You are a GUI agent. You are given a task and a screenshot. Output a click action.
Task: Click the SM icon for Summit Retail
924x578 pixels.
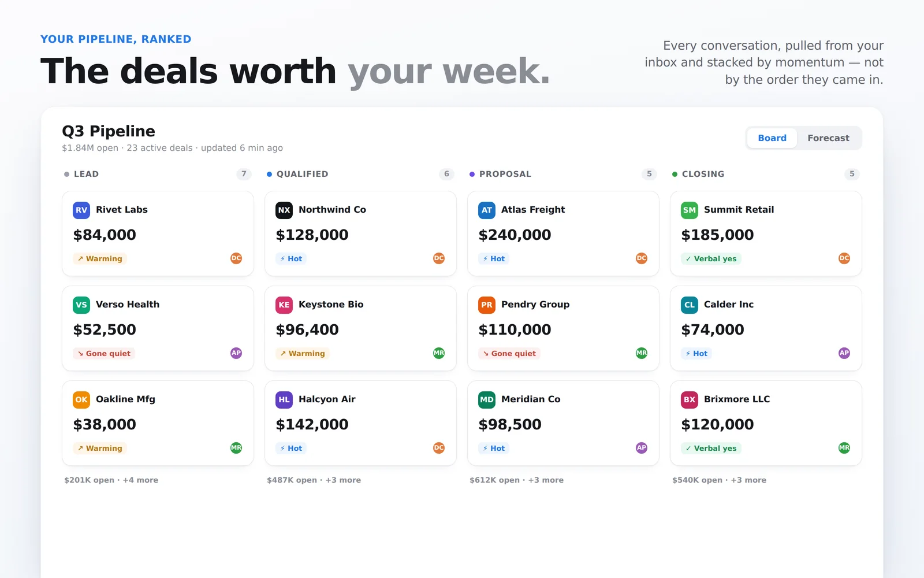[690, 210]
